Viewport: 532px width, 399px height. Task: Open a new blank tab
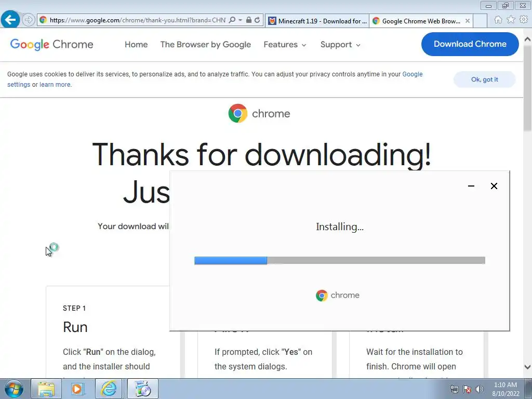coord(480,21)
